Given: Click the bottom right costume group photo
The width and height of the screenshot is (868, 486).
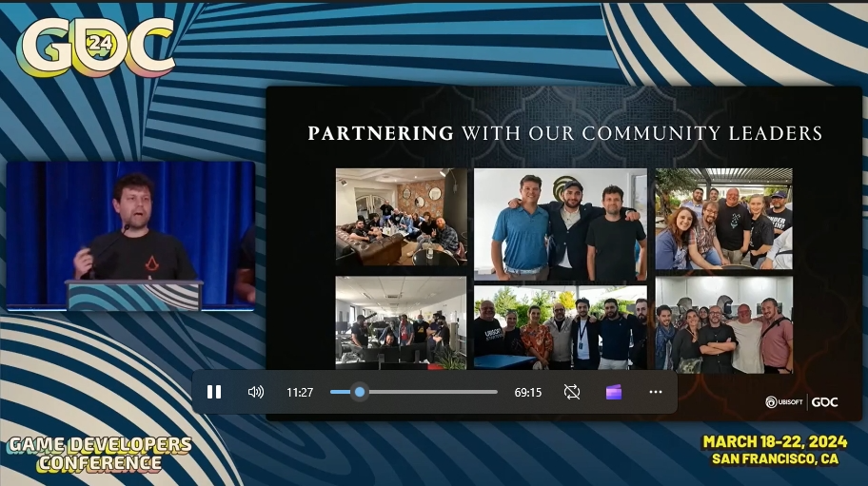Looking at the screenshot, I should tap(724, 325).
